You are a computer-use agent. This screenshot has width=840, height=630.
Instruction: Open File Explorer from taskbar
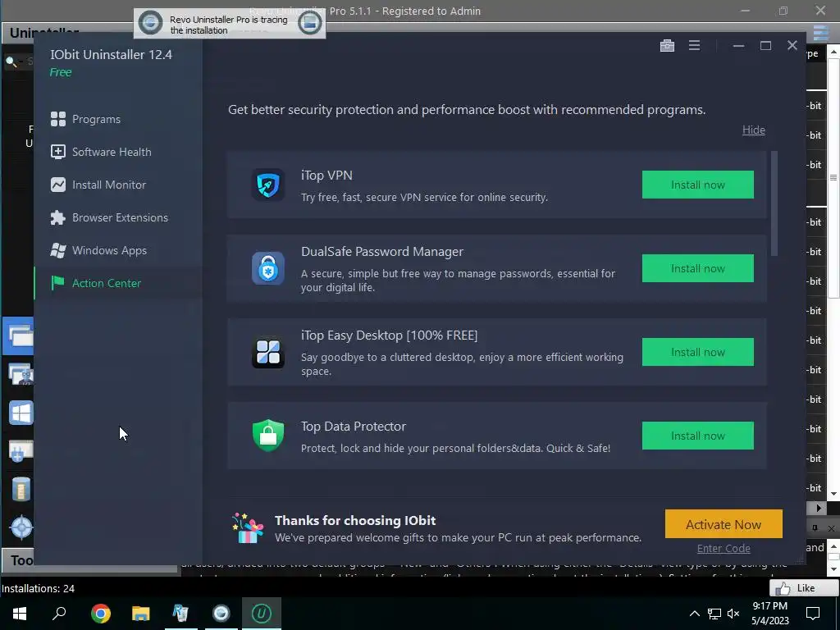click(x=141, y=614)
